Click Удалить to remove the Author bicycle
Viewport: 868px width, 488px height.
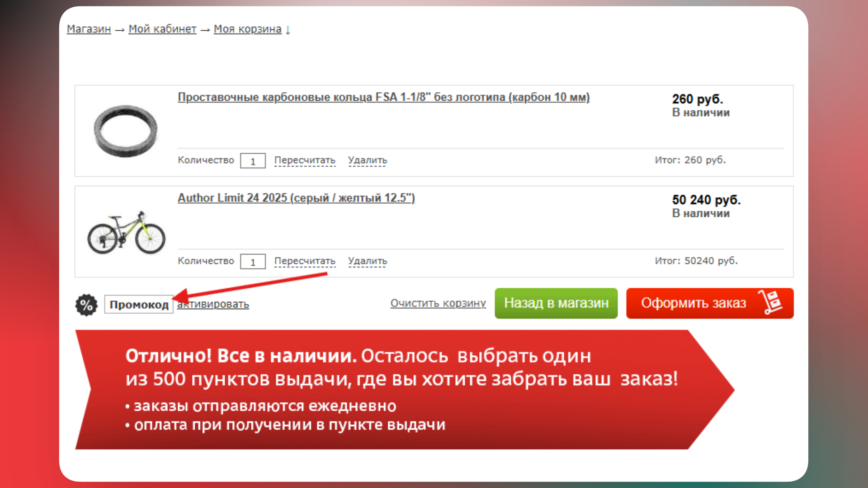point(367,261)
